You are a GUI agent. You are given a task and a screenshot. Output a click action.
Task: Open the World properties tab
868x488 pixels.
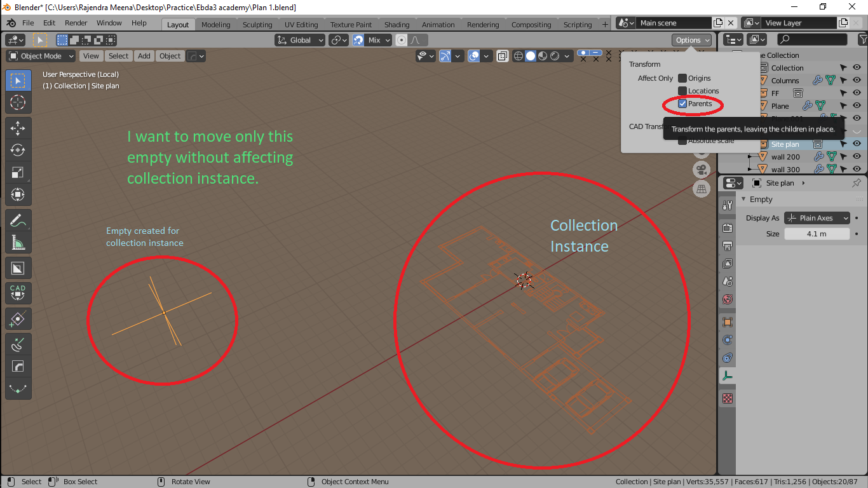(x=728, y=299)
